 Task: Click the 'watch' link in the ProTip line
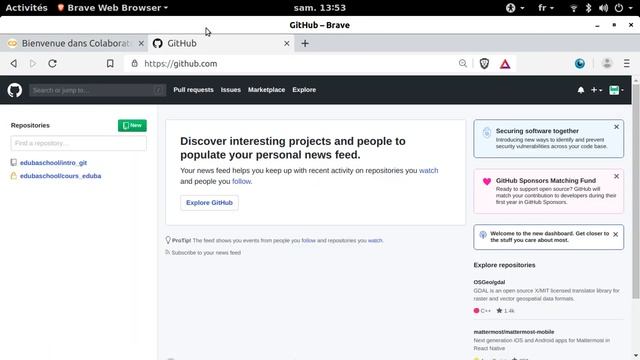click(x=375, y=240)
